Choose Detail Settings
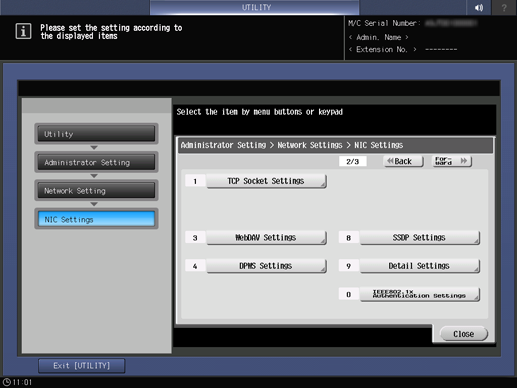The height and width of the screenshot is (388, 517). [419, 266]
